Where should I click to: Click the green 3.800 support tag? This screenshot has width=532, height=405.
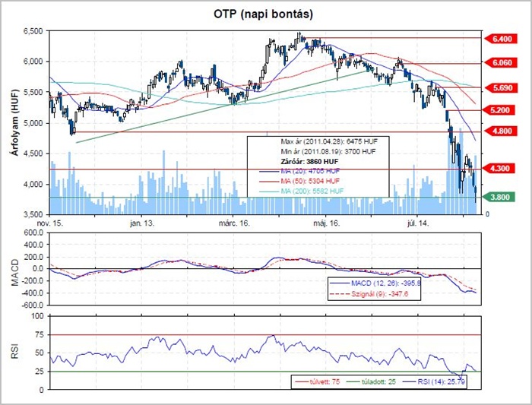(499, 197)
